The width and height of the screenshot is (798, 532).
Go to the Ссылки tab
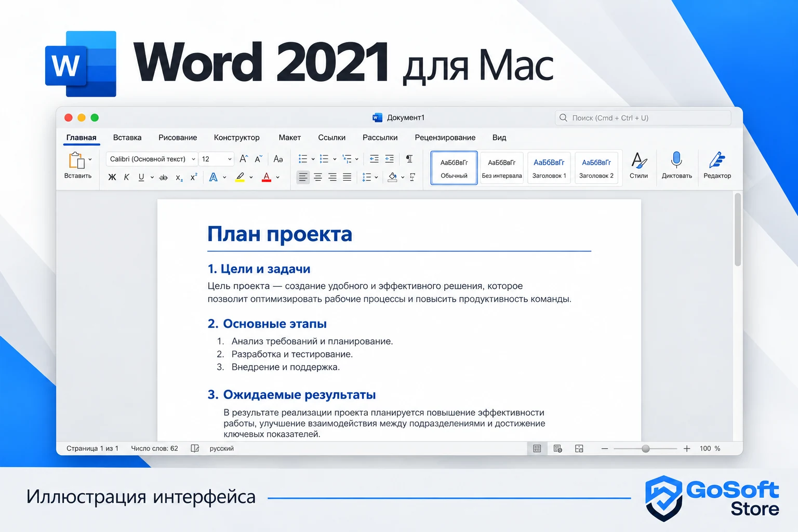(331, 138)
